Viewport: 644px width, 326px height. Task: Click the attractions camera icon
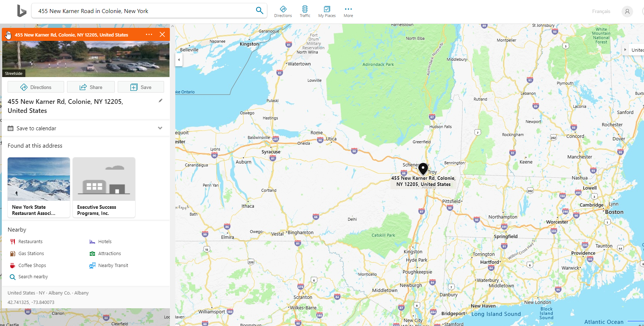[92, 254]
